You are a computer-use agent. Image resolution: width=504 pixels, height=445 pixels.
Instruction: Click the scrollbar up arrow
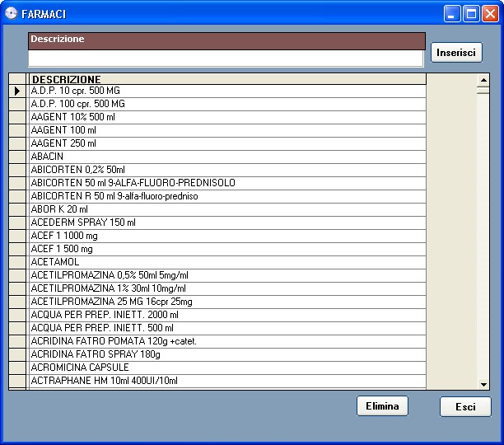click(483, 80)
